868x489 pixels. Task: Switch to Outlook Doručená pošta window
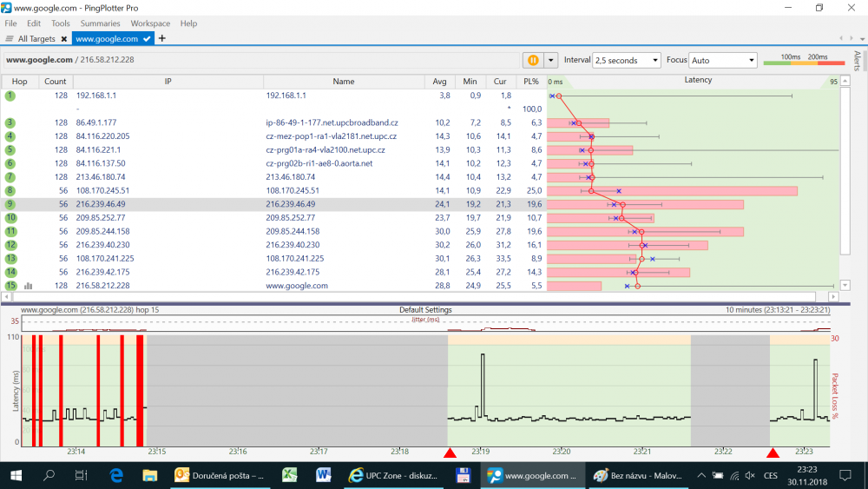click(220, 475)
